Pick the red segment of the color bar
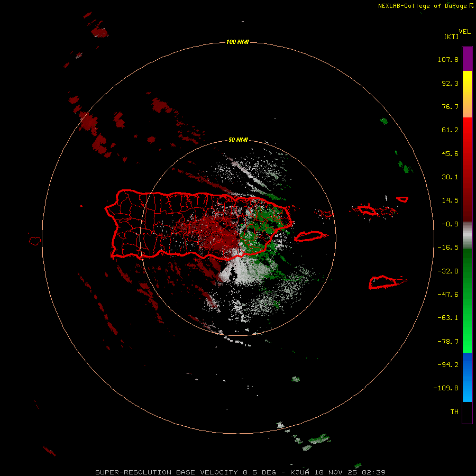The image size is (476, 476). [467, 169]
